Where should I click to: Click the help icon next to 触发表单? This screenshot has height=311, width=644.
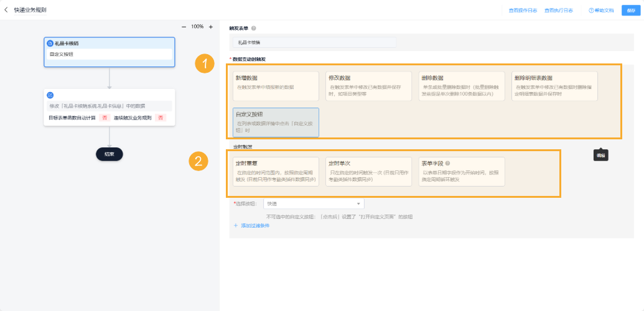point(254,29)
